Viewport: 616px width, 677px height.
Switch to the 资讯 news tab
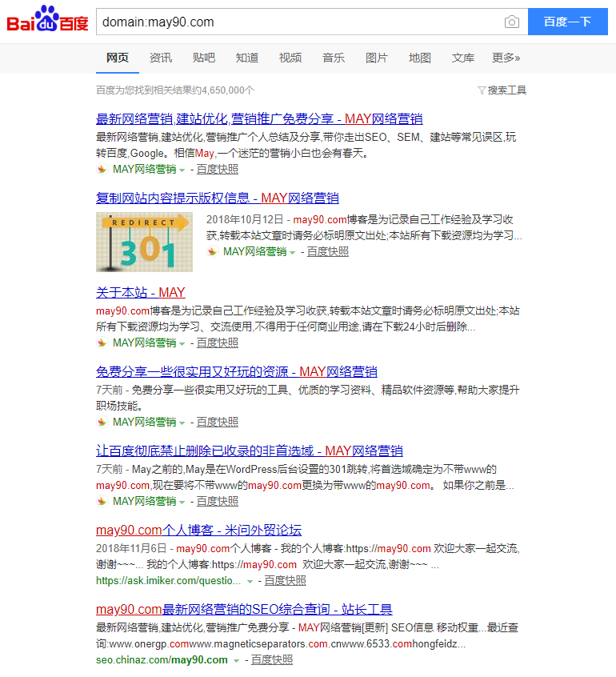[161, 58]
